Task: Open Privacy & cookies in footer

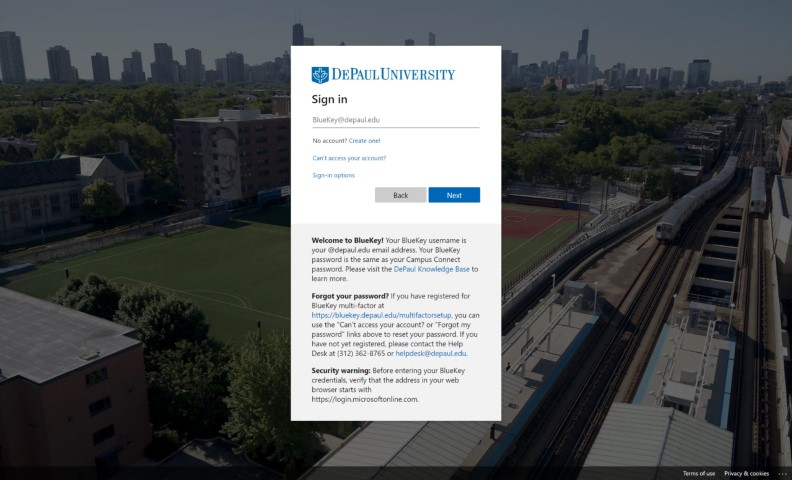Action: (747, 473)
